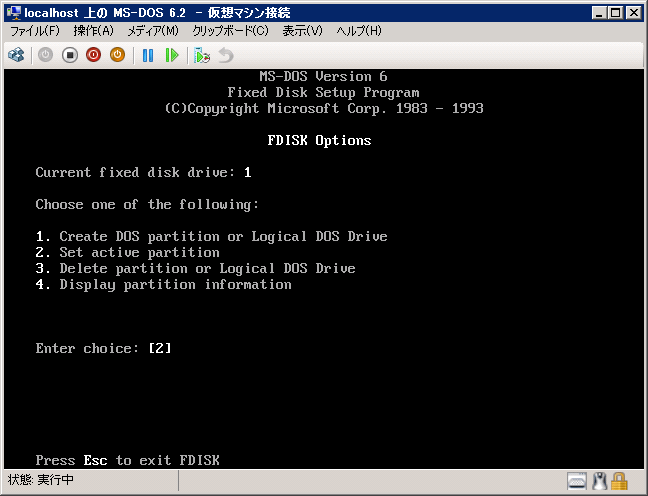Click the 'FDISK Options' heading
Viewport: 648px width, 496px height.
[319, 141]
